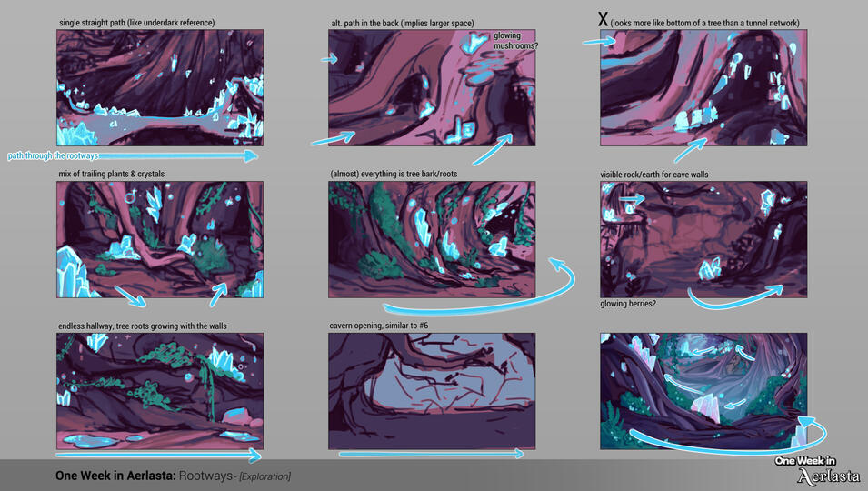Open the 'cavern opening, similar to #6' sketch
Viewport: 868px width, 491px height.
(x=432, y=391)
